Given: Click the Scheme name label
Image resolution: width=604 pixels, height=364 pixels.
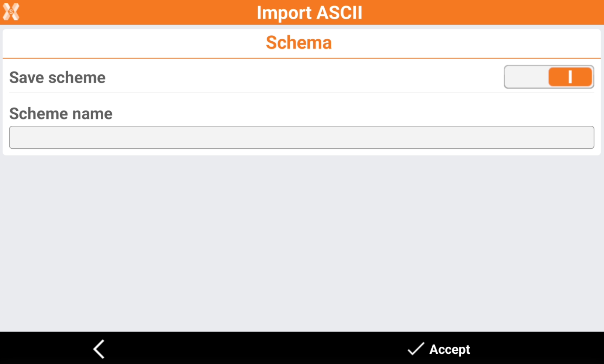Looking at the screenshot, I should point(61,114).
